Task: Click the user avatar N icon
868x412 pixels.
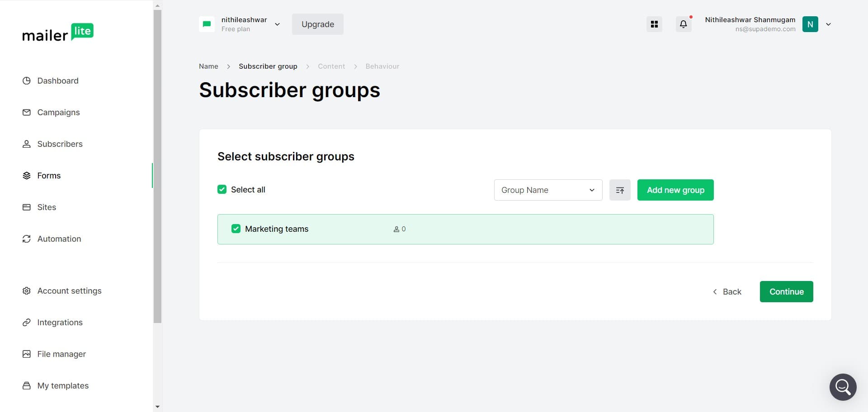Action: [810, 24]
